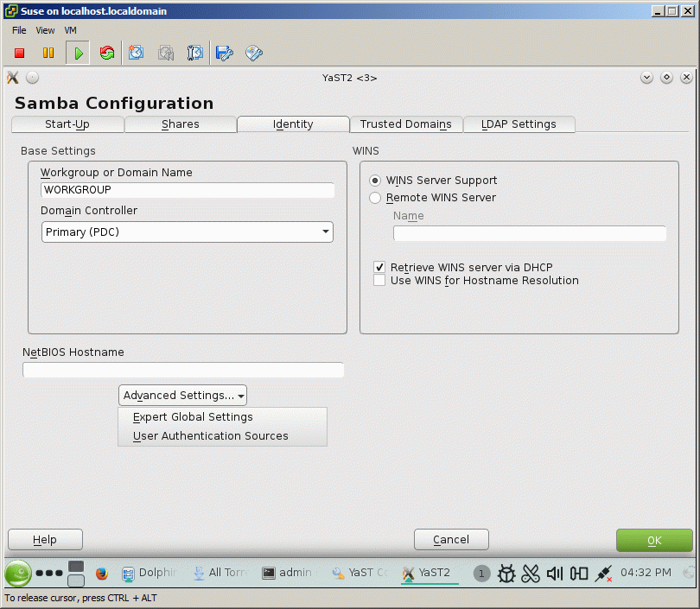Switch to the Start-Up tab
This screenshot has width=700, height=609.
[x=67, y=124]
